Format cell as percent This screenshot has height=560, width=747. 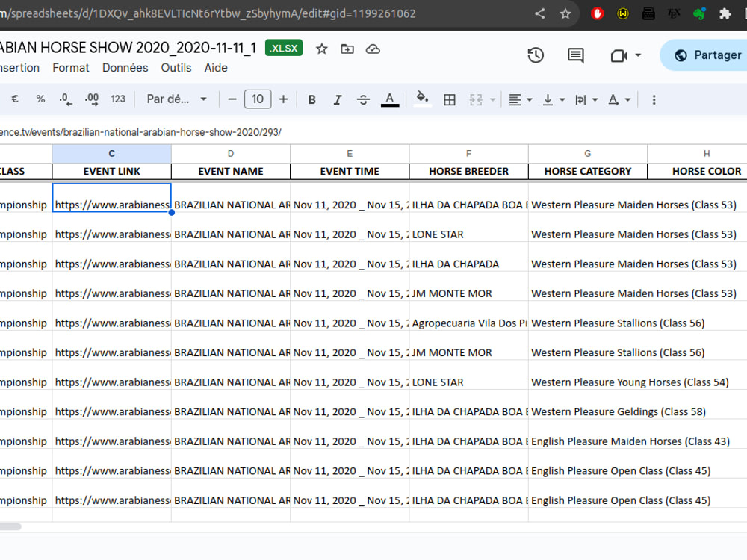pyautogui.click(x=40, y=99)
